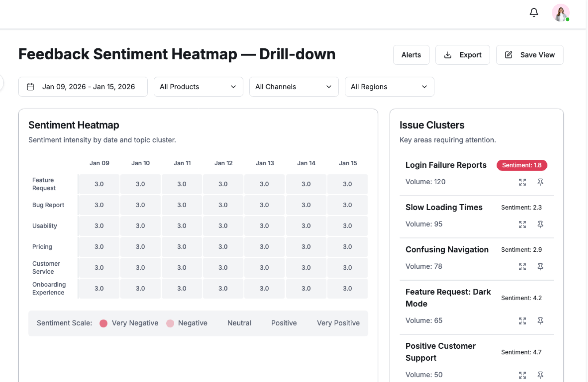The image size is (588, 382).
Task: Expand the Slow Loading Times cluster
Action: (x=522, y=224)
